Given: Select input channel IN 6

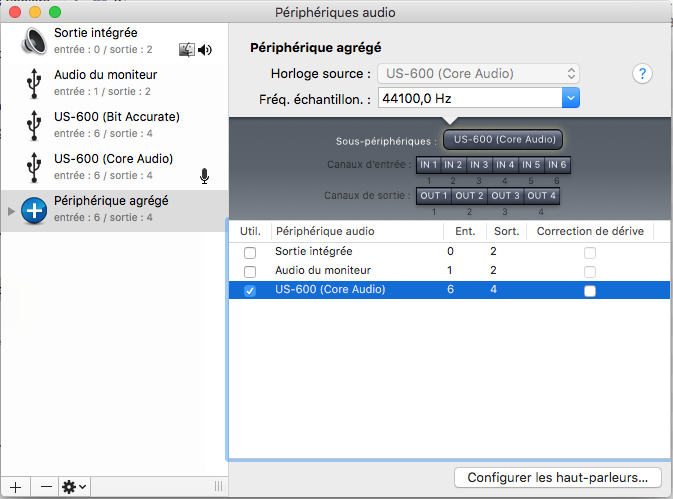Looking at the screenshot, I should (557, 165).
